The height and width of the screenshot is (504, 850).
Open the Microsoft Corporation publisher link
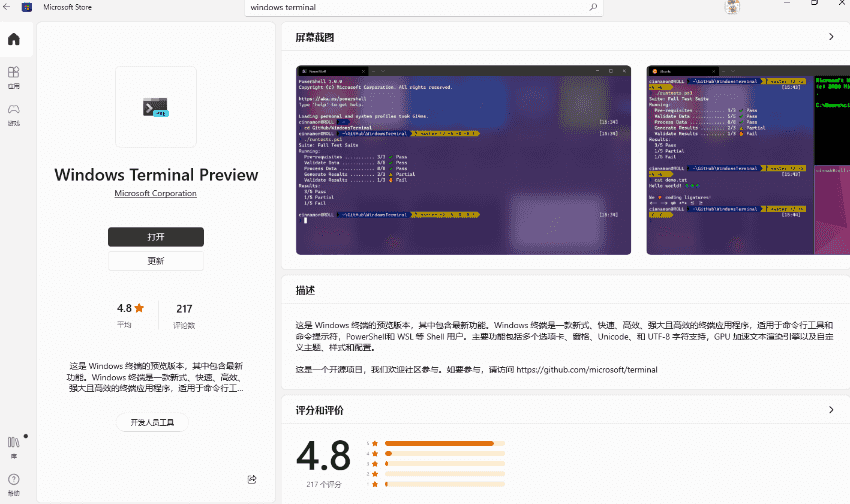(156, 193)
